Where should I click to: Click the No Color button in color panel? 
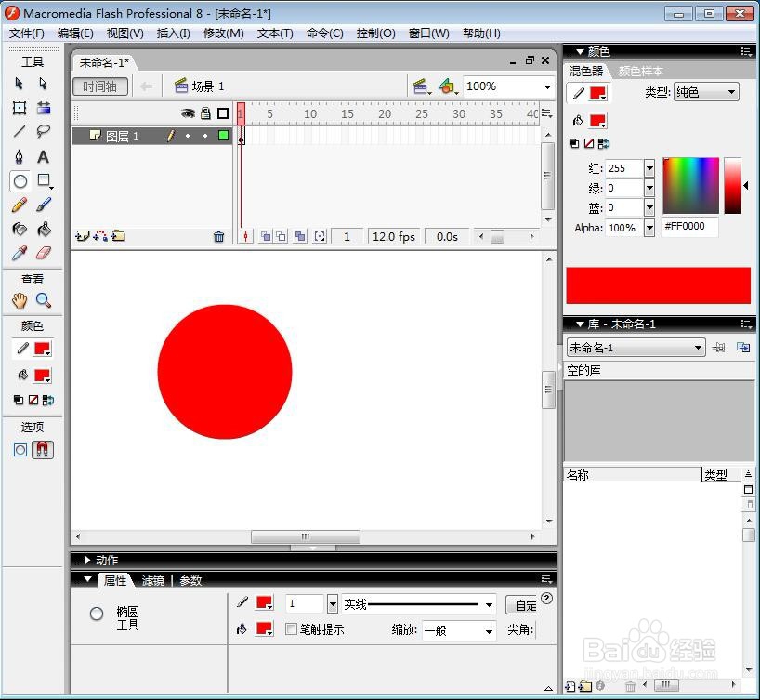pyautogui.click(x=589, y=143)
